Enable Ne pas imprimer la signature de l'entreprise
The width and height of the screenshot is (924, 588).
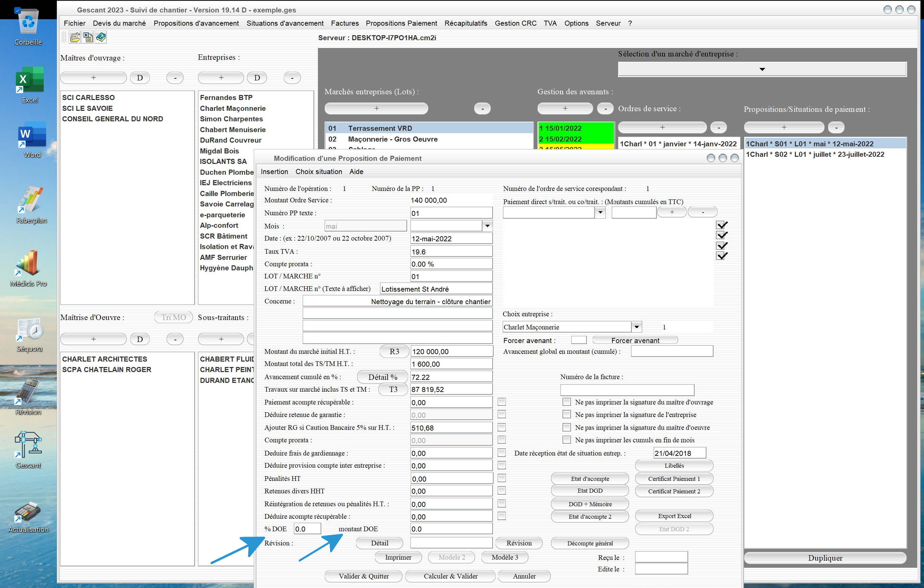[x=566, y=414]
